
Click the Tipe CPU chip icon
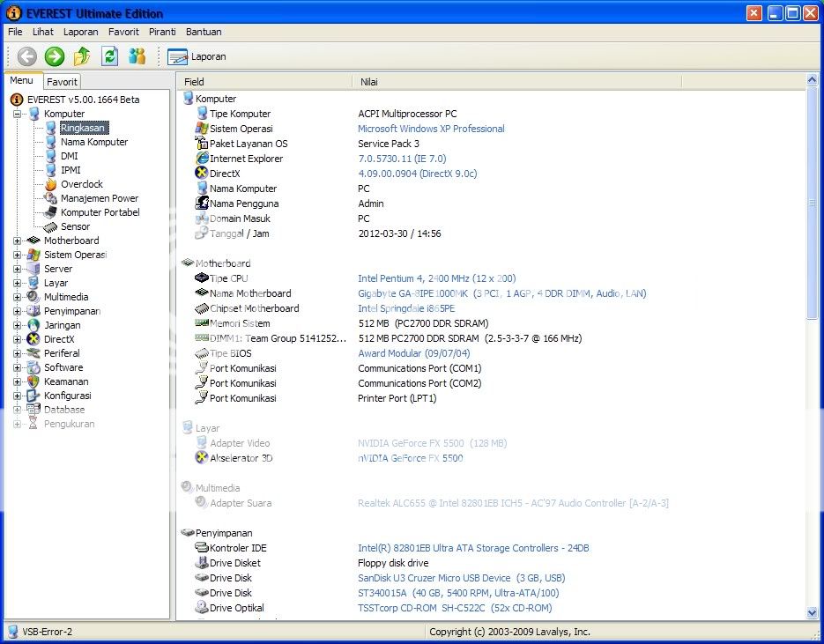click(x=202, y=278)
